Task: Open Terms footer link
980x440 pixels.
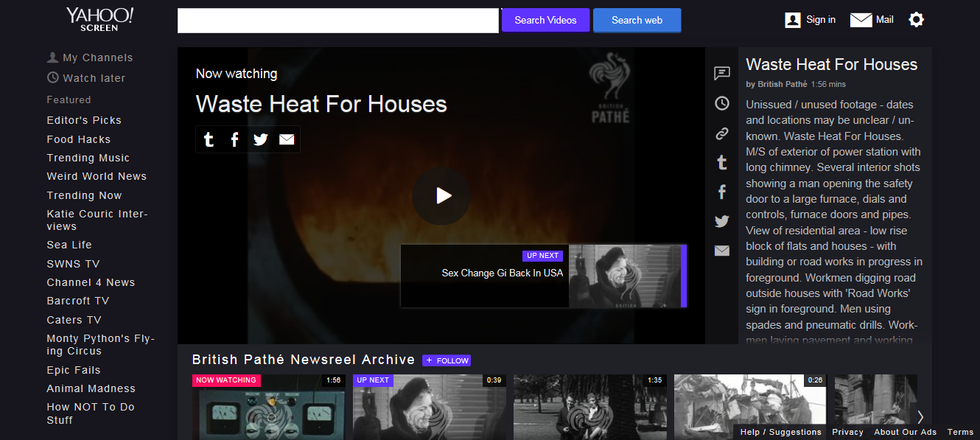Action: 960,432
